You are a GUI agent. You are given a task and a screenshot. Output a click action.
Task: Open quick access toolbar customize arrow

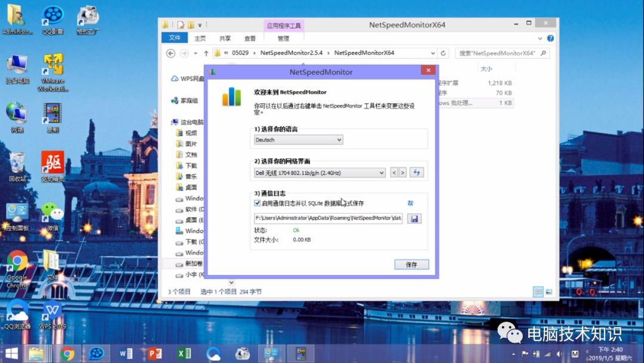pos(200,25)
